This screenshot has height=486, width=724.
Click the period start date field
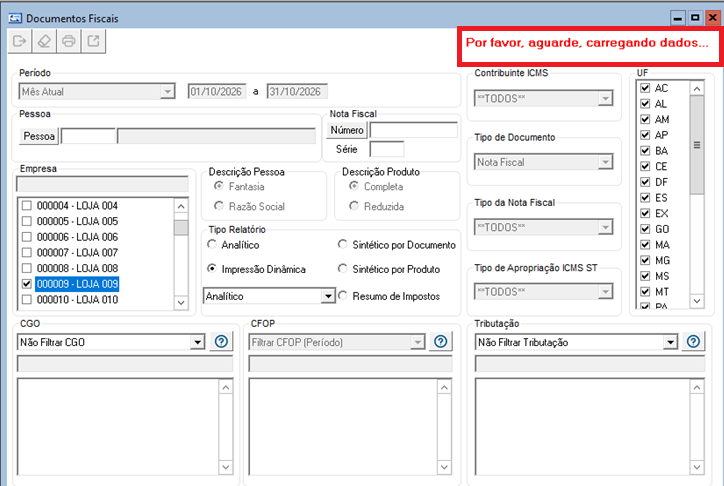click(217, 91)
